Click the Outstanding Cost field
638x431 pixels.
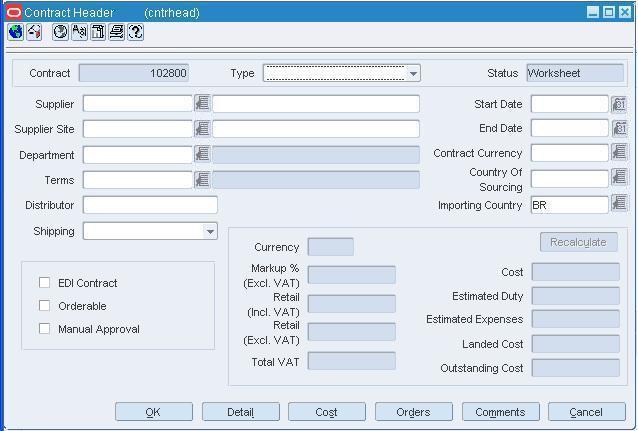point(576,368)
